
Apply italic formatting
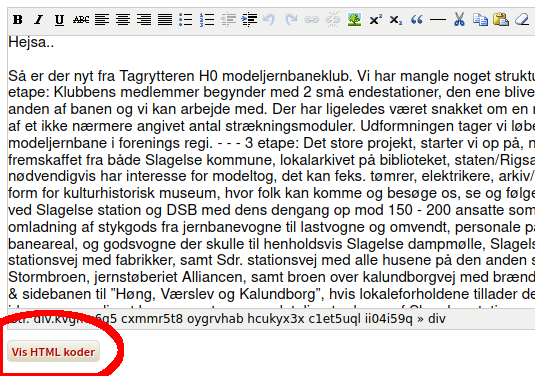tap(39, 20)
